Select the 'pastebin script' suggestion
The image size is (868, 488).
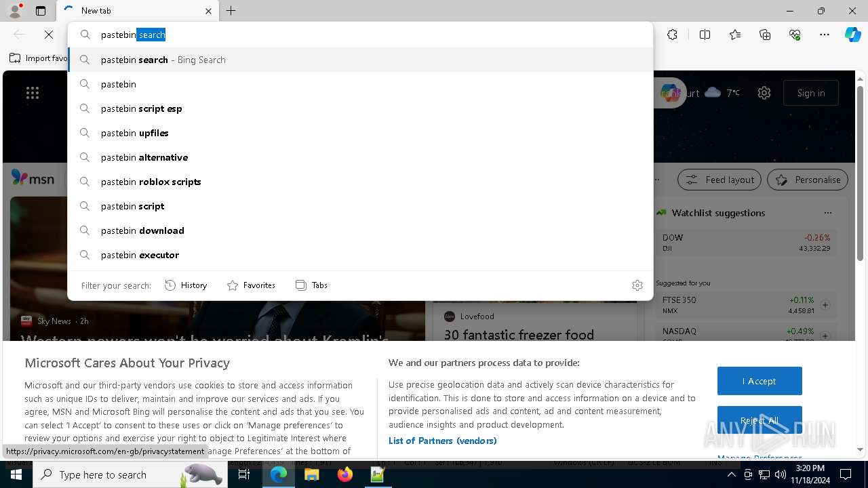(x=360, y=206)
